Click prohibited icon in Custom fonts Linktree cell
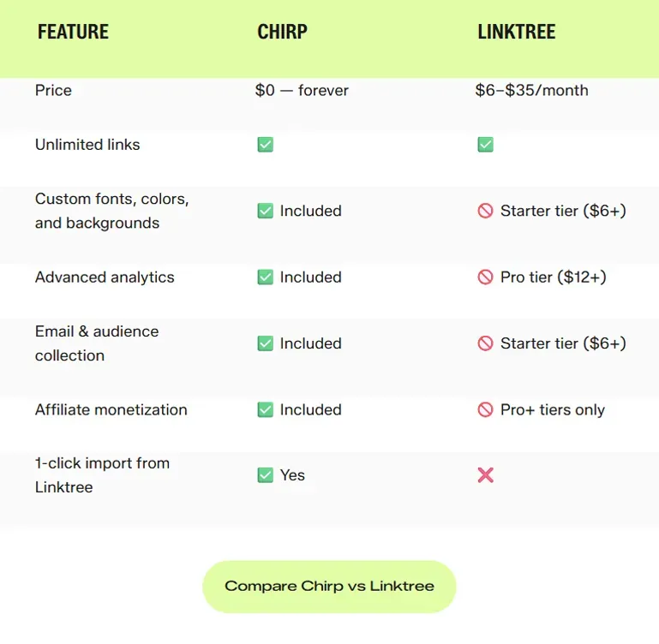The height and width of the screenshot is (644, 659). click(x=485, y=211)
